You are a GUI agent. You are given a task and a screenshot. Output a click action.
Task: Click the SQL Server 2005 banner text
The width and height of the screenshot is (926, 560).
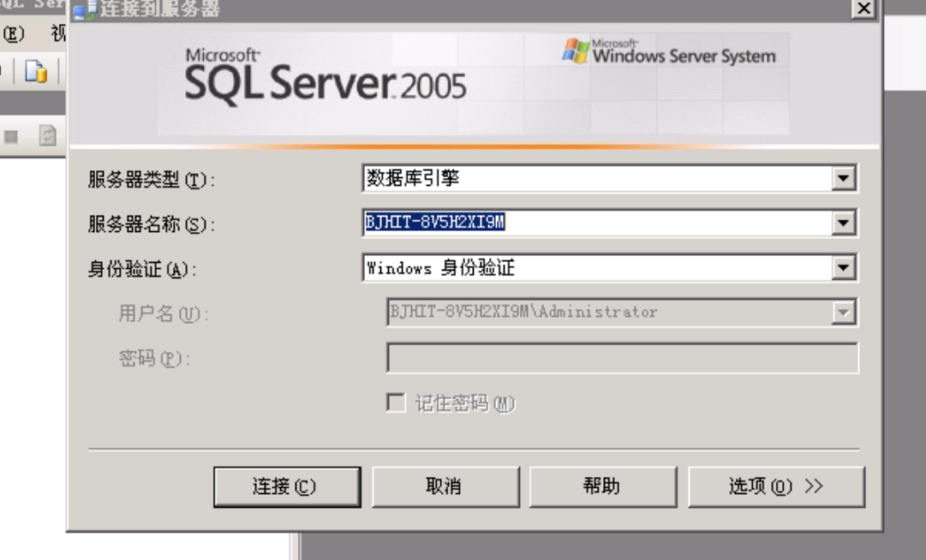click(326, 77)
